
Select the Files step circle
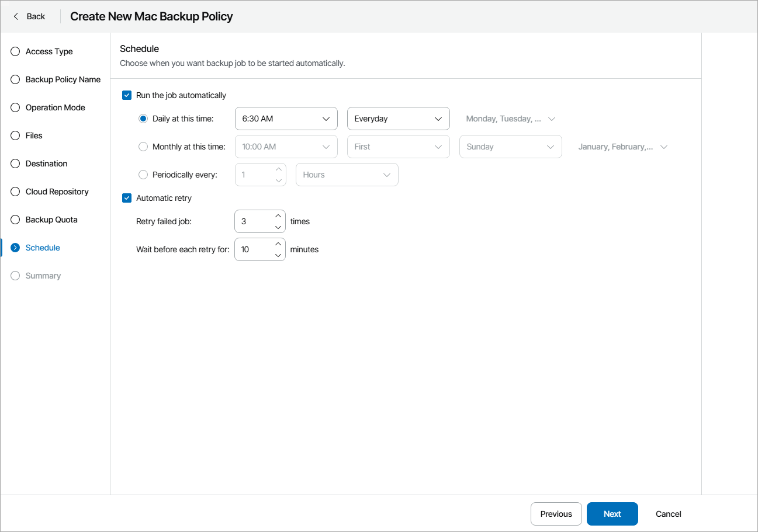[x=15, y=135]
